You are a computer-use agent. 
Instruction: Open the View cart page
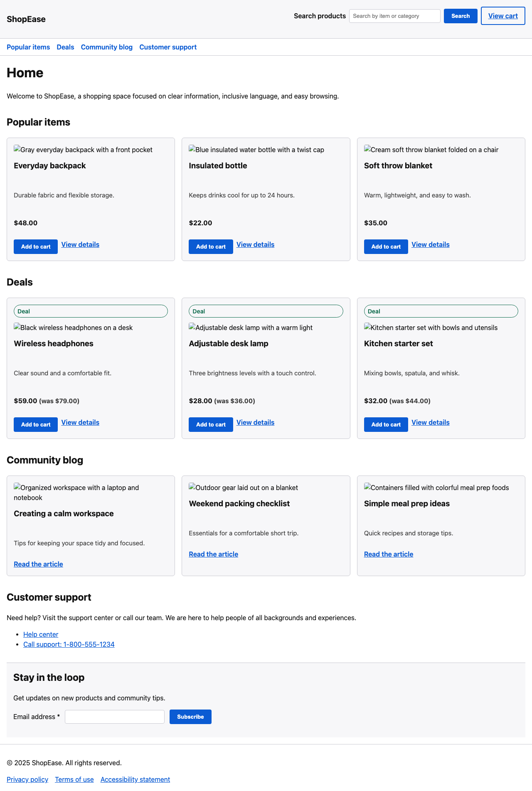pyautogui.click(x=503, y=16)
